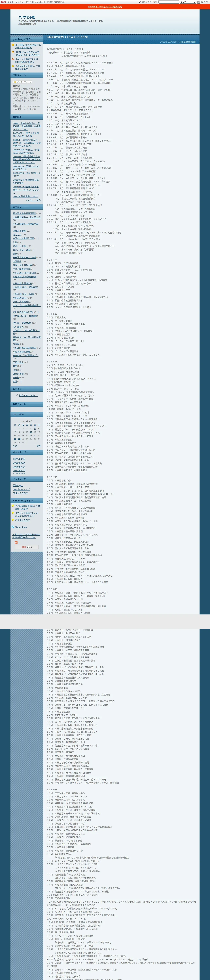Open back-number archive 2025年09月
This screenshot has height=980, width=210.
[x=19, y=459]
